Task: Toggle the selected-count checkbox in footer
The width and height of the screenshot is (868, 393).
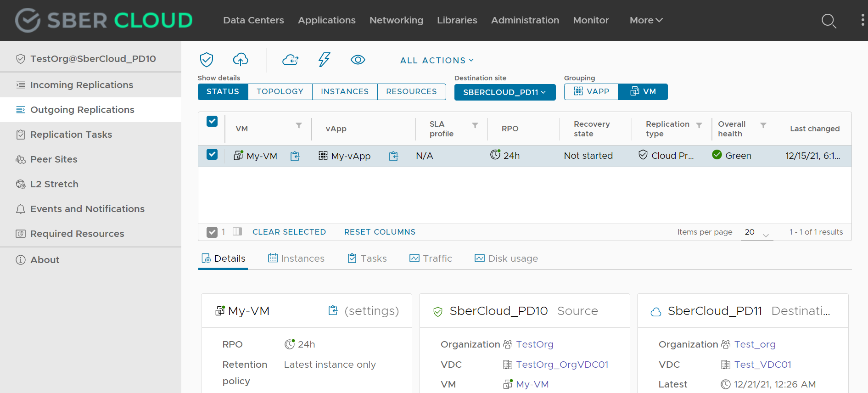Action: point(212,232)
